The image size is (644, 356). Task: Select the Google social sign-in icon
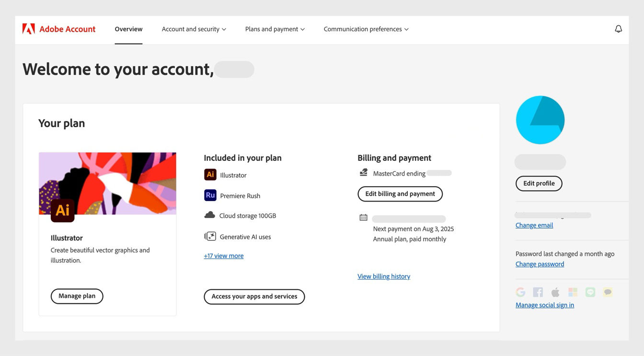[x=521, y=292]
